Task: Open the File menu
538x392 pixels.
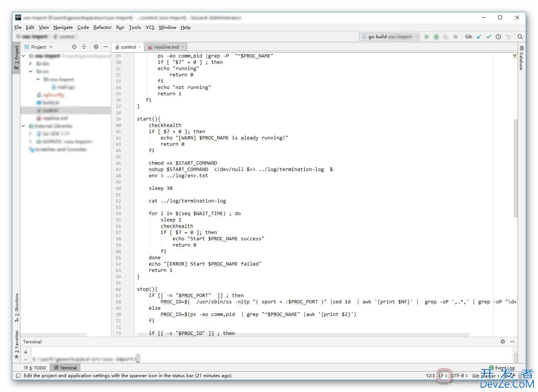Action: (x=18, y=27)
